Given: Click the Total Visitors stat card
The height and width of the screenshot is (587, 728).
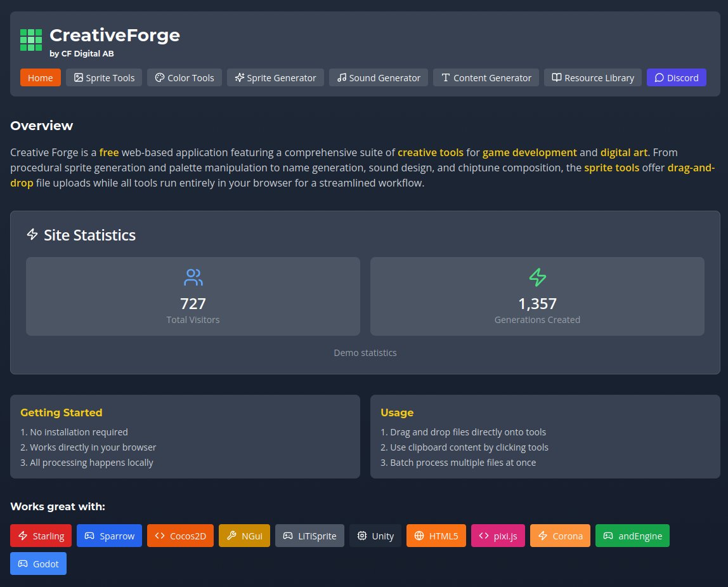Looking at the screenshot, I should click(193, 296).
